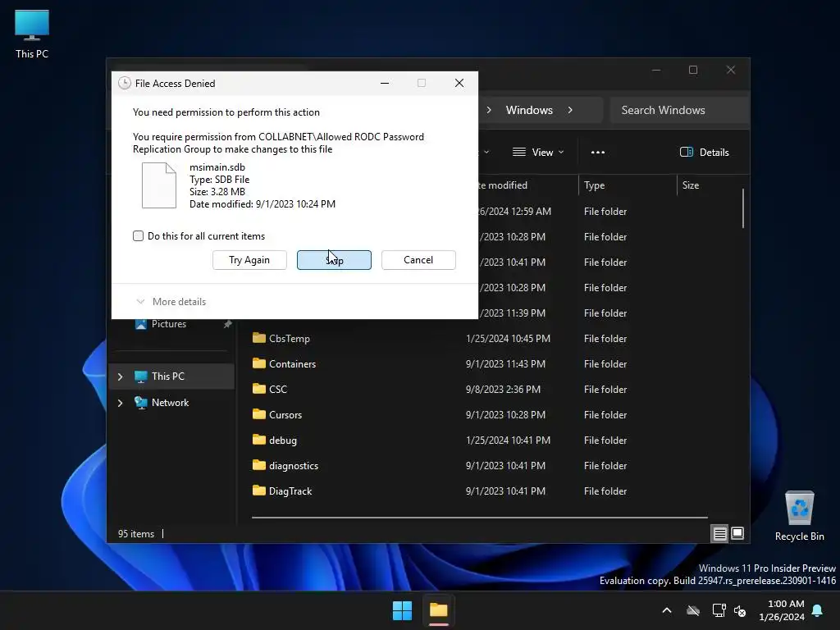Minimize the File Access Denied dialog
This screenshot has height=630, width=840.
pos(385,83)
